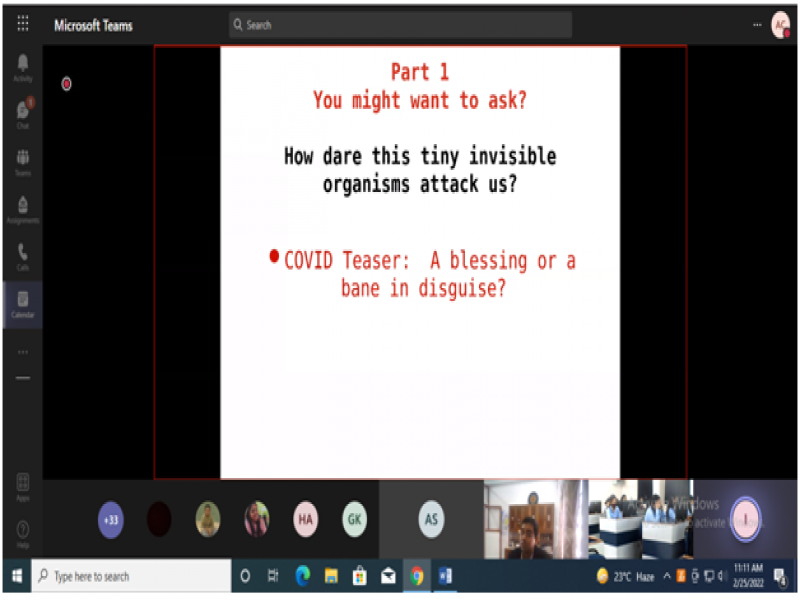The height and width of the screenshot is (600, 800).
Task: Open settings and more menu near profile
Action: click(x=756, y=25)
